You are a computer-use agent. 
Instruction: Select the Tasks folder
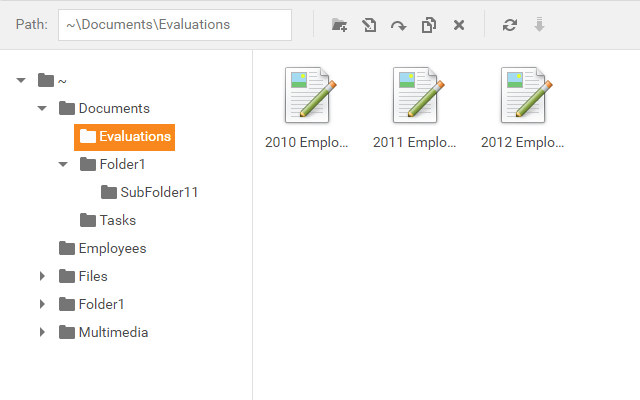[x=117, y=220]
